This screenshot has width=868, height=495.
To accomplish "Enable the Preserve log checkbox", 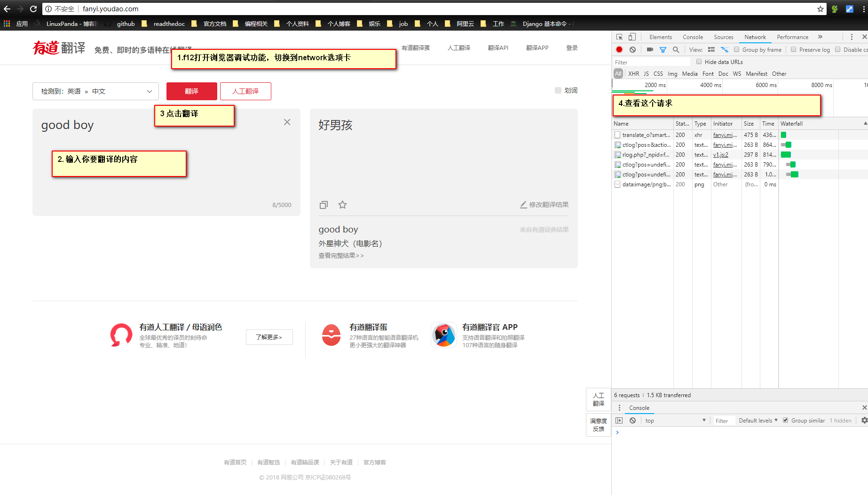I will (793, 49).
